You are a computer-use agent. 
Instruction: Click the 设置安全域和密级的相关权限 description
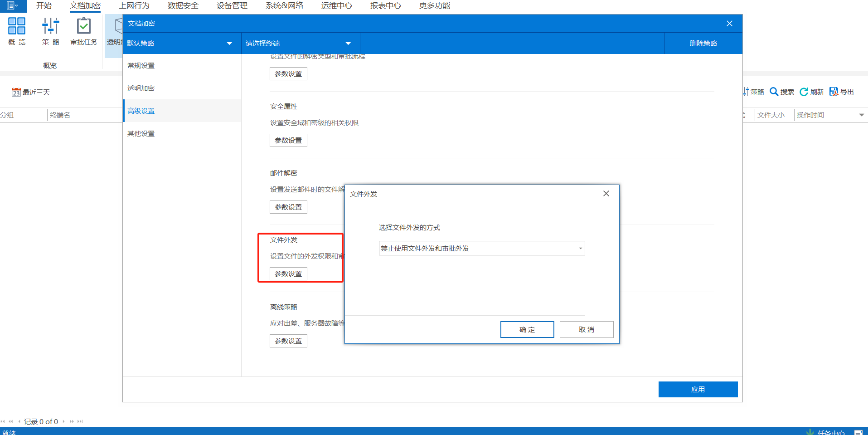[315, 123]
